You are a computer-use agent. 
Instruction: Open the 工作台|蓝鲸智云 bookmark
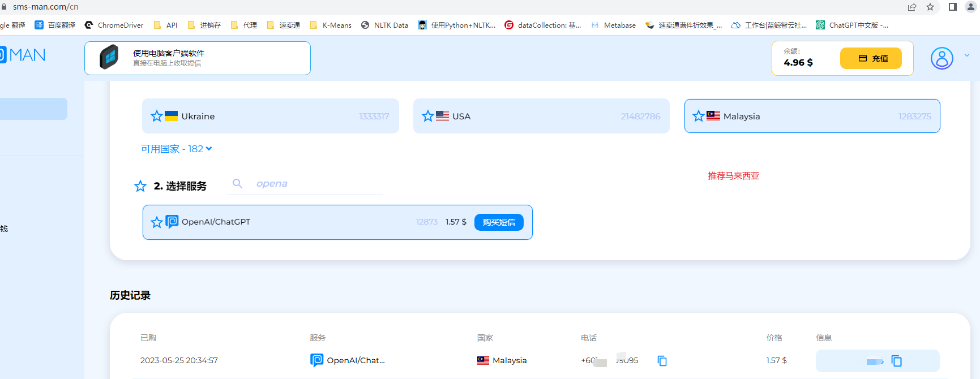pos(769,25)
